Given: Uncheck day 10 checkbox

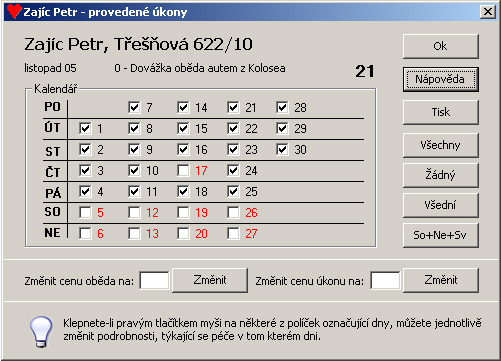Looking at the screenshot, I should (x=134, y=170).
